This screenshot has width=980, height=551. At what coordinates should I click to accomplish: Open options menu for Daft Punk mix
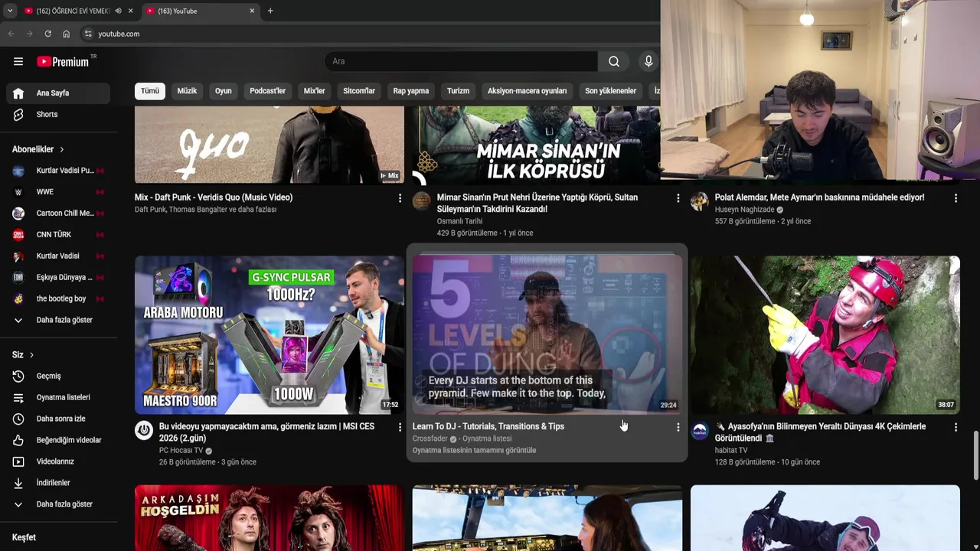(x=400, y=198)
